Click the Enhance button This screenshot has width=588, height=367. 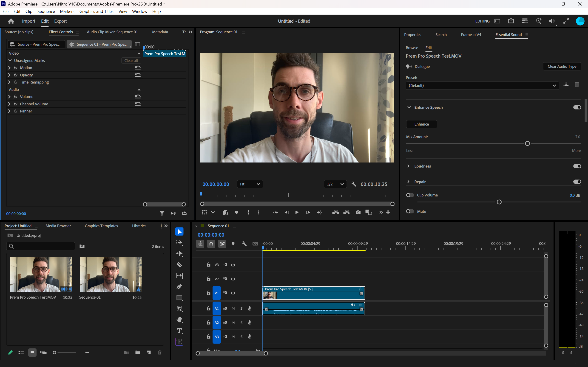click(x=422, y=124)
